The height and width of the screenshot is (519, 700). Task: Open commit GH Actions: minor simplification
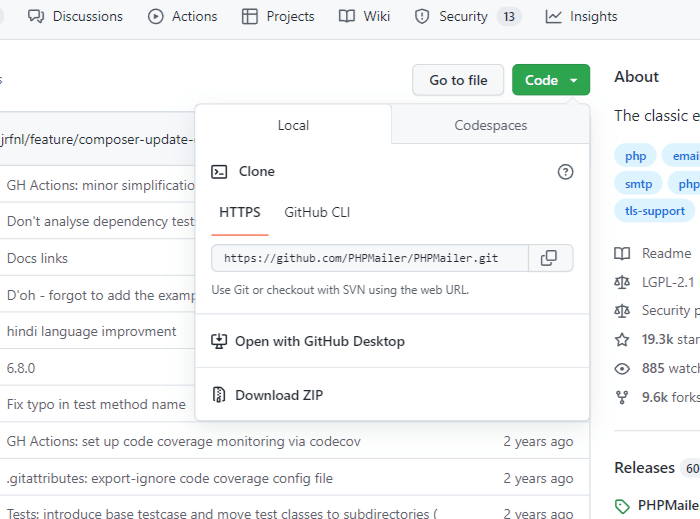[x=100, y=185]
